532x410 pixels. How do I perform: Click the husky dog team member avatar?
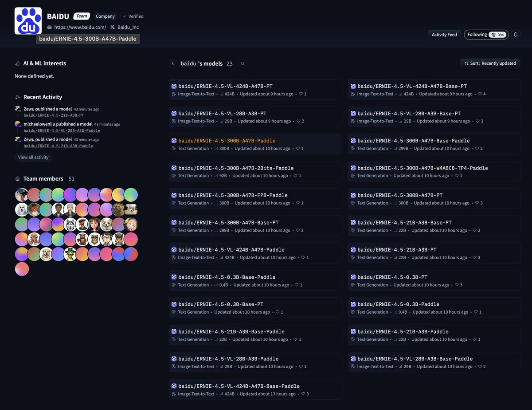tap(70, 225)
